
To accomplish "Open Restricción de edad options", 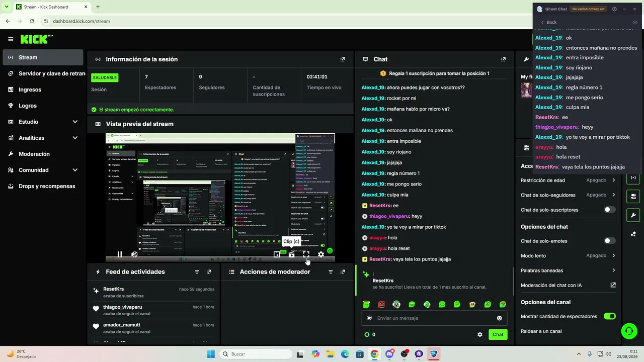I will [x=568, y=180].
